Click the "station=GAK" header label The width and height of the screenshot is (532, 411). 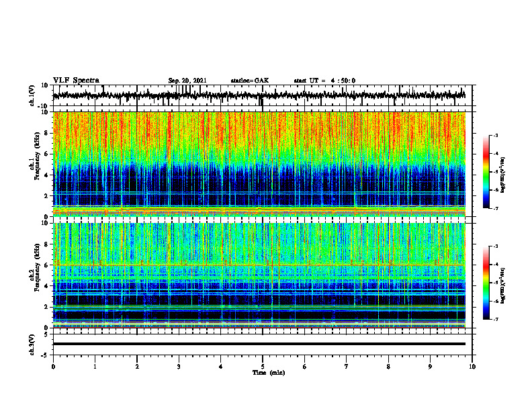pos(250,81)
